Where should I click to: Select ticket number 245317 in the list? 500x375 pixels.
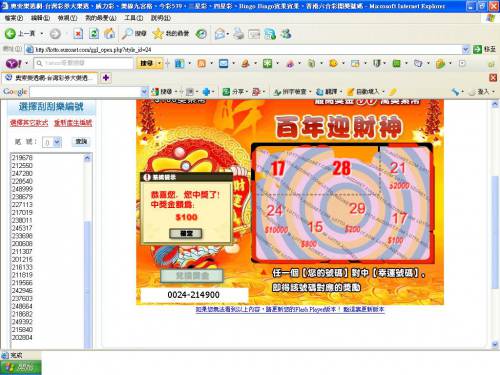(22, 228)
